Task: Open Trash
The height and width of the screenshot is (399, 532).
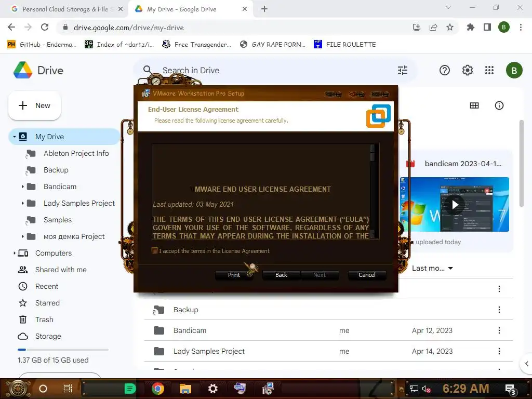Action: tap(44, 320)
